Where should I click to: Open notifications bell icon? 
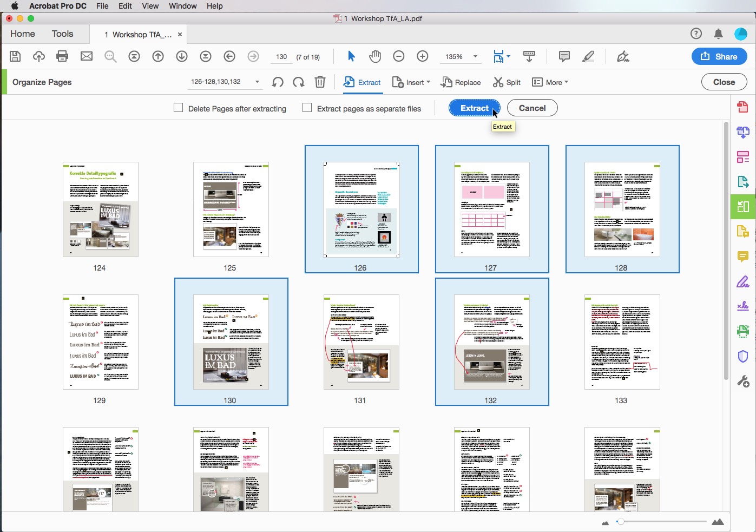point(718,34)
